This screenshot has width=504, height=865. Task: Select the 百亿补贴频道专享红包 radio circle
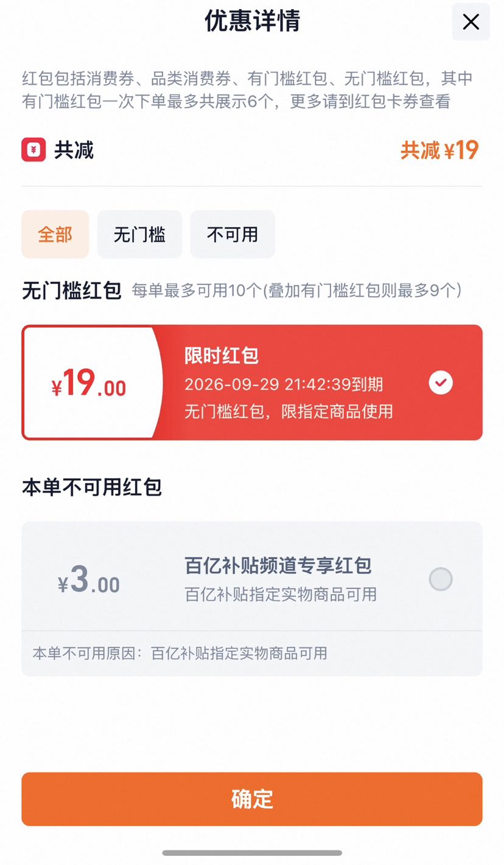coord(441,579)
